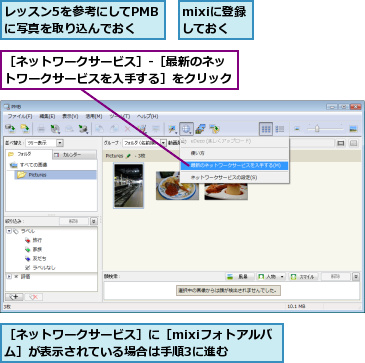Screen dimensions: 365x363
Task: Click 解除 button in the 絞り込み panel
Action: click(x=74, y=221)
